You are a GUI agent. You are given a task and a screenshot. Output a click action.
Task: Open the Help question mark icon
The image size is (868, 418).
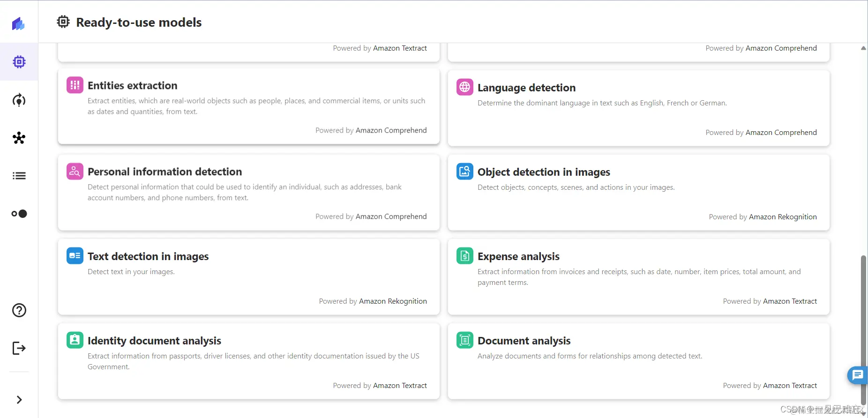(x=19, y=310)
